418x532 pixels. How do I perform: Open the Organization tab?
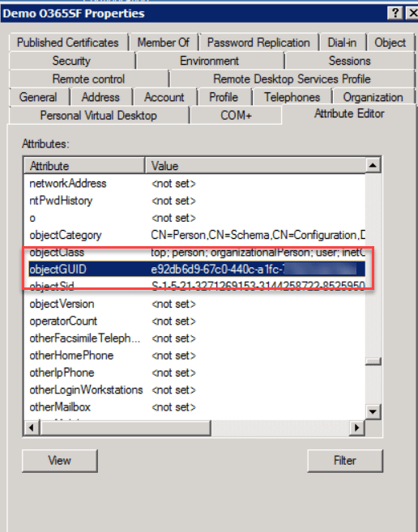point(373,97)
